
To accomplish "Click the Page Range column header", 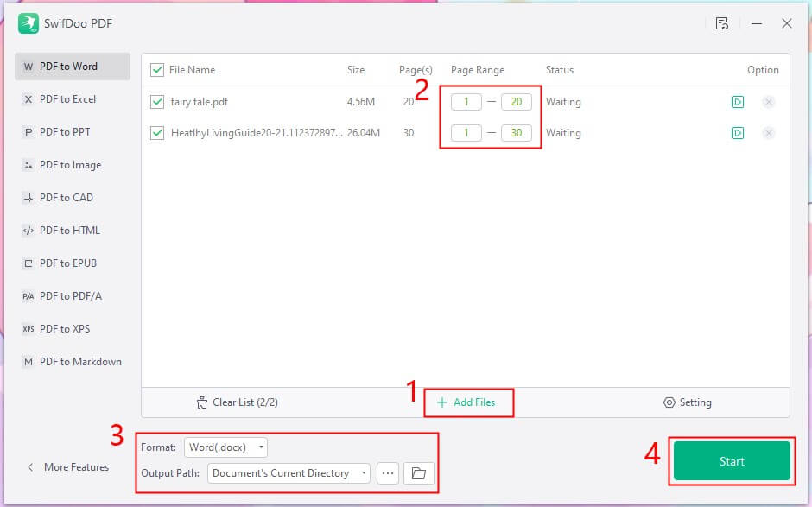I will point(478,70).
